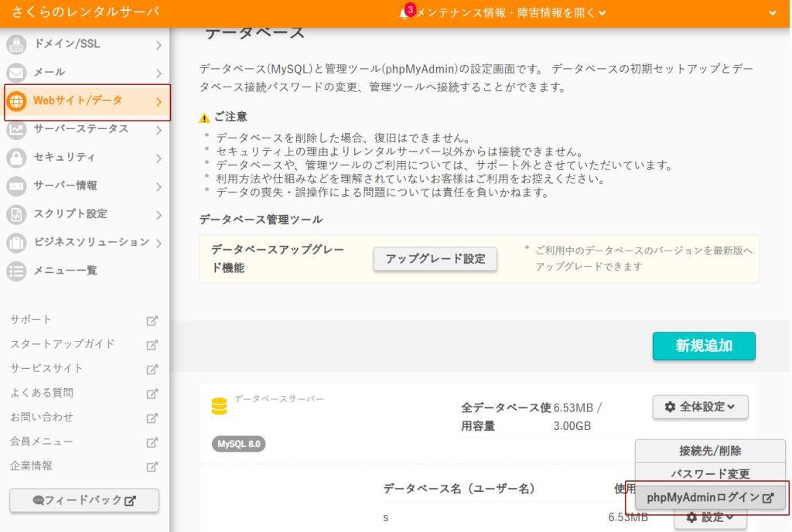The width and height of the screenshot is (792, 532).
Task: Click the さくらのレンタルサーバ logo
Action: 85,12
